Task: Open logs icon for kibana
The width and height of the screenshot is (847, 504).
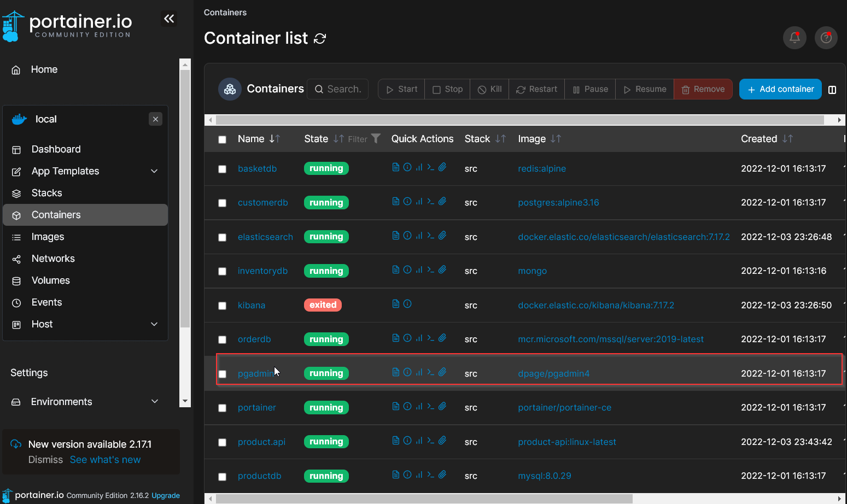Action: tap(396, 304)
